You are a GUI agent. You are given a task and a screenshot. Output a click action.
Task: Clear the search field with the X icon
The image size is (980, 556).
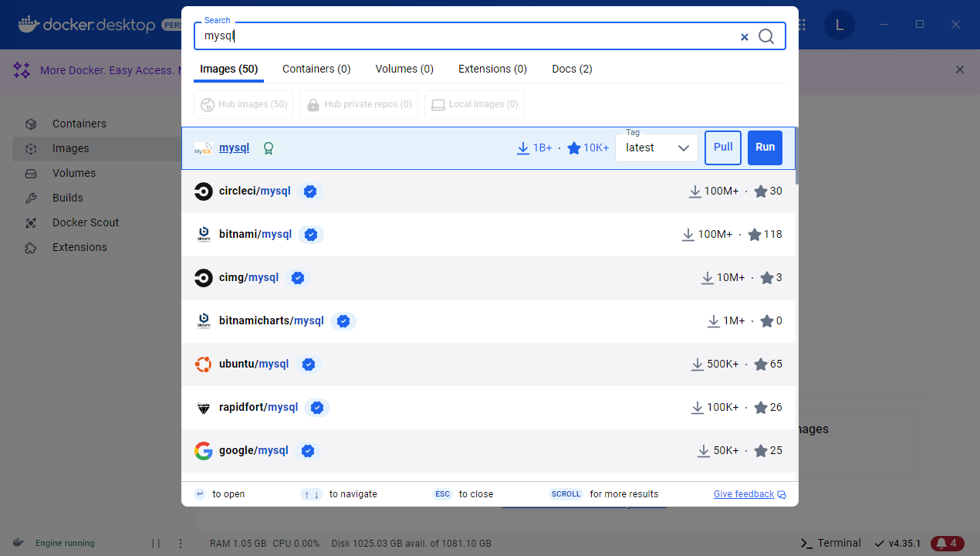click(745, 37)
